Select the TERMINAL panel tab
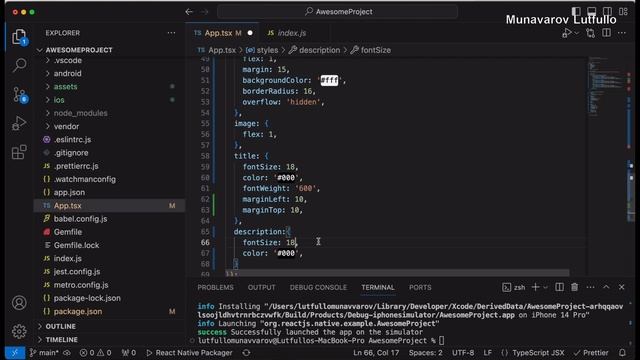640x360 pixels. click(378, 287)
